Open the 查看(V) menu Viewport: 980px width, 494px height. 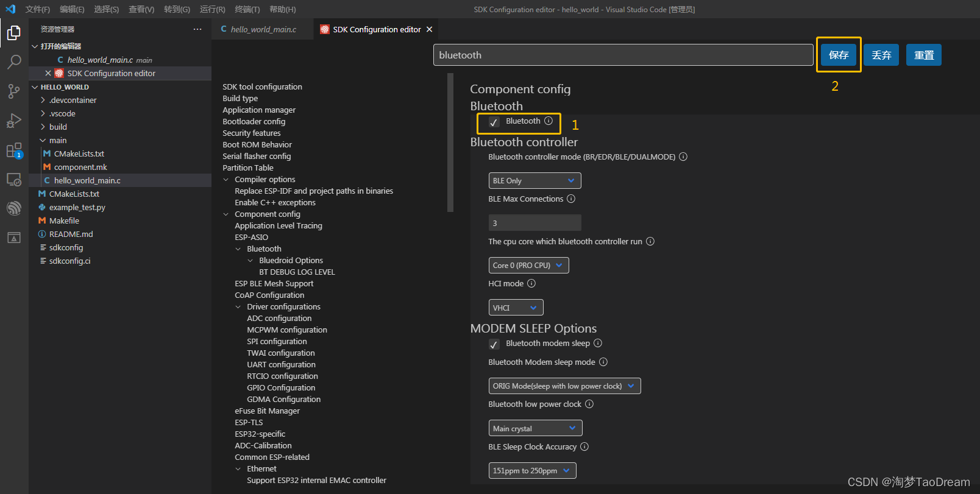point(141,9)
